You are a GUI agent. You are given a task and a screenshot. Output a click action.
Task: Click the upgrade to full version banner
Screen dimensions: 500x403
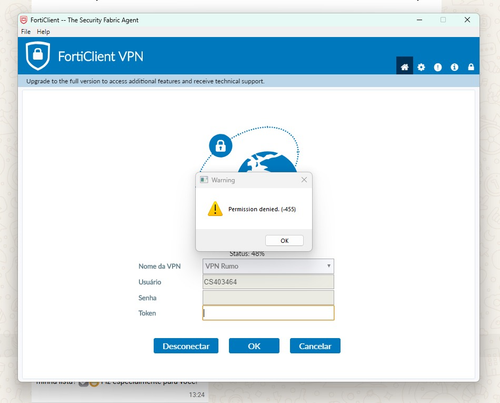pyautogui.click(x=249, y=81)
